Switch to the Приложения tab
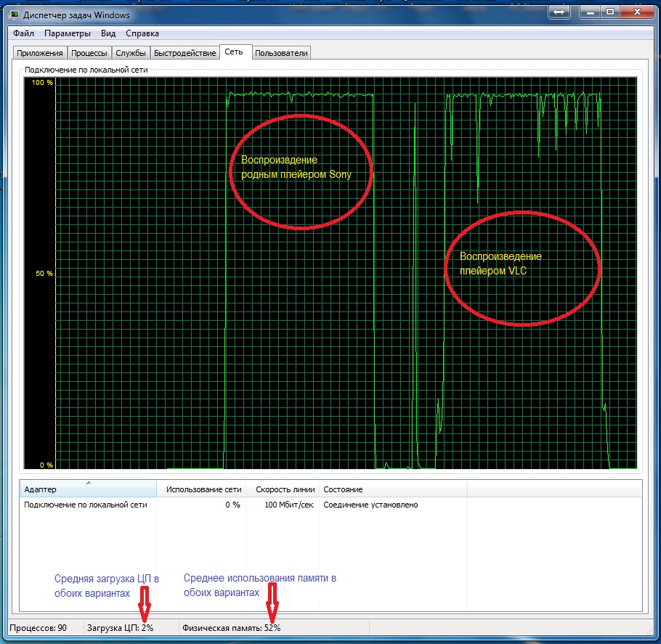 pyautogui.click(x=39, y=53)
